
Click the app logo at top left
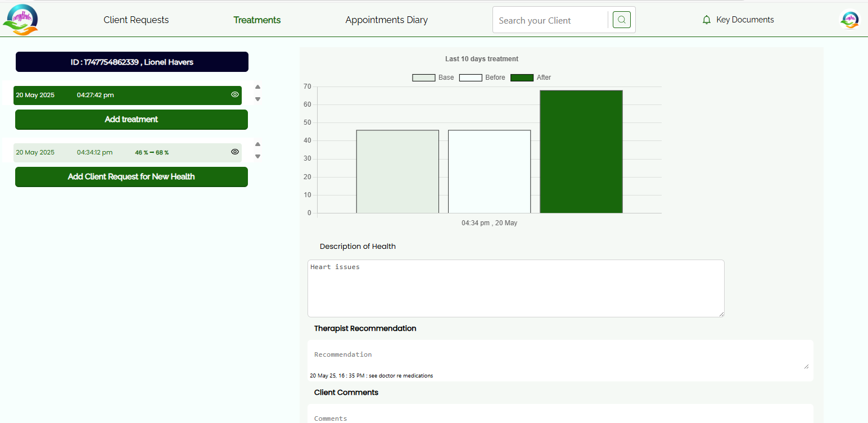(20, 20)
